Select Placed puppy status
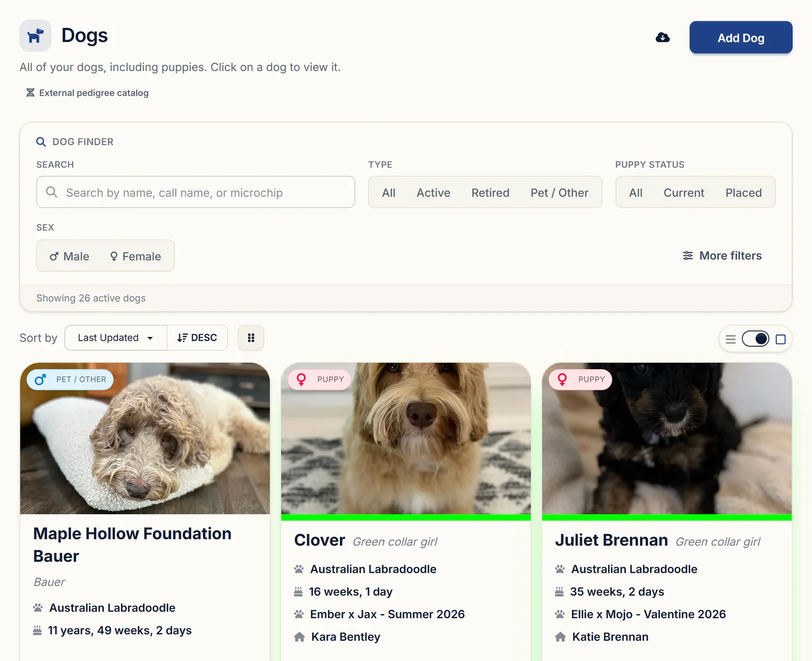 743,193
